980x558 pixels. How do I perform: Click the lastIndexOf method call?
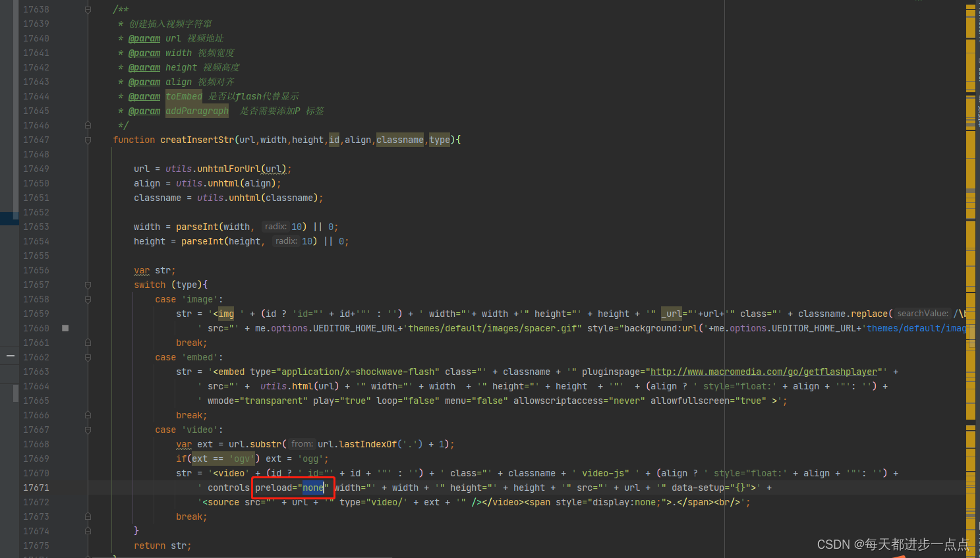coord(368,444)
